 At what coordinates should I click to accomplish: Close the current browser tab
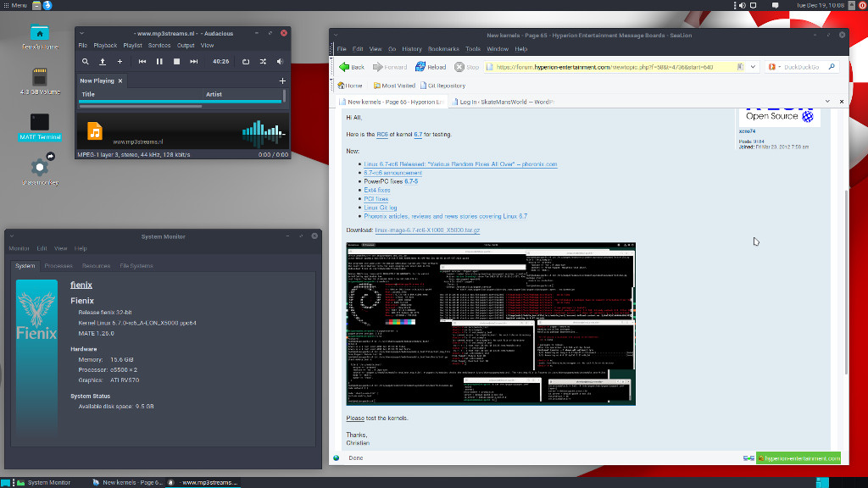[x=842, y=102]
